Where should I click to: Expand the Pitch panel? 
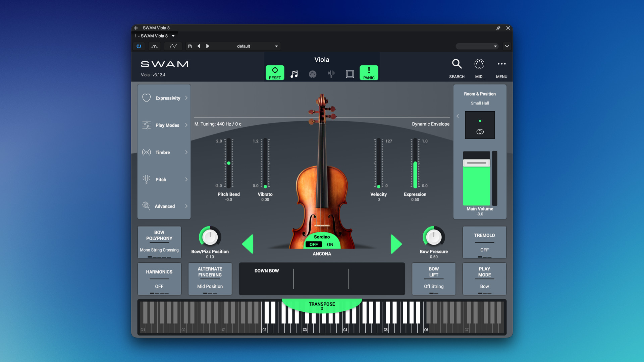(x=164, y=180)
